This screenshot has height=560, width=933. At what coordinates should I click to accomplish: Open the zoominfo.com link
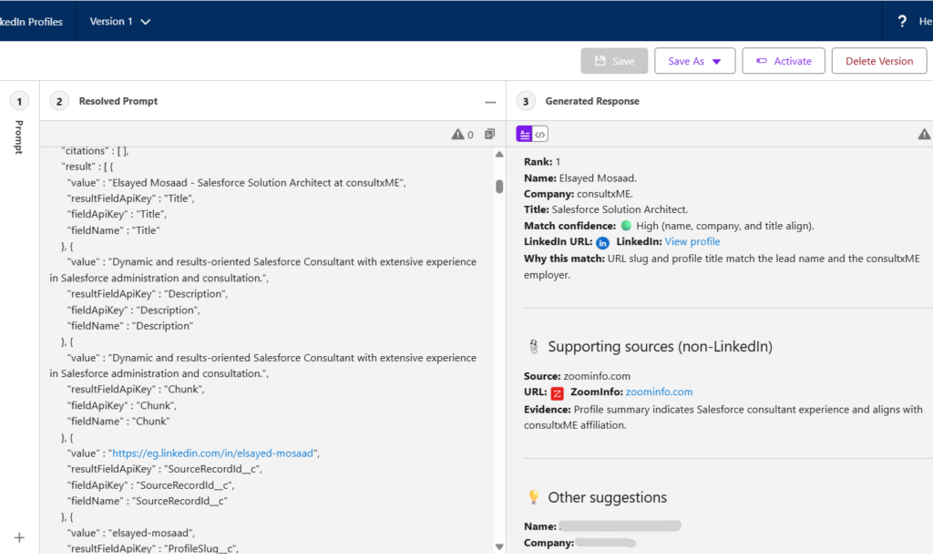[659, 392]
